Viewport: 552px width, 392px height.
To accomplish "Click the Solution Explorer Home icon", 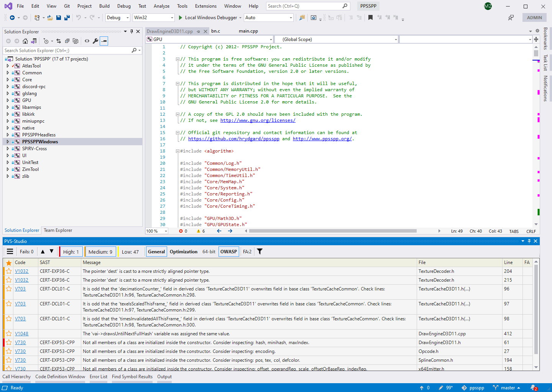I will click(25, 41).
